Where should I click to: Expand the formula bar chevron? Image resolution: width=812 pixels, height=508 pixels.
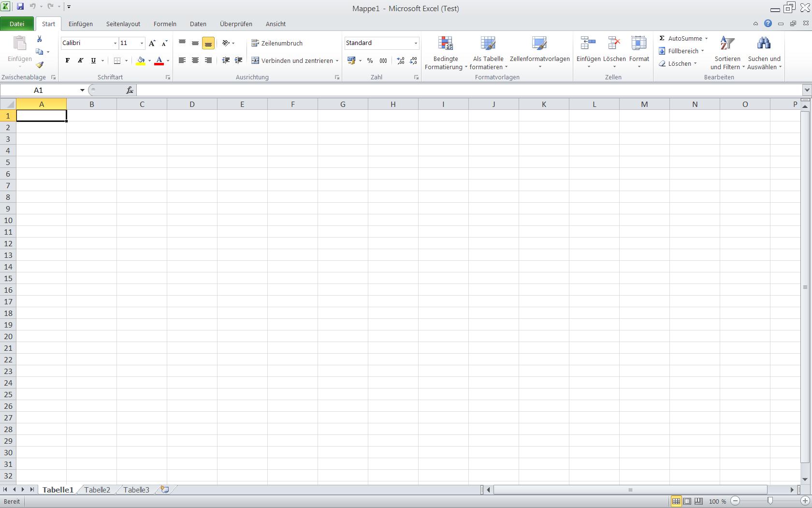coord(807,90)
